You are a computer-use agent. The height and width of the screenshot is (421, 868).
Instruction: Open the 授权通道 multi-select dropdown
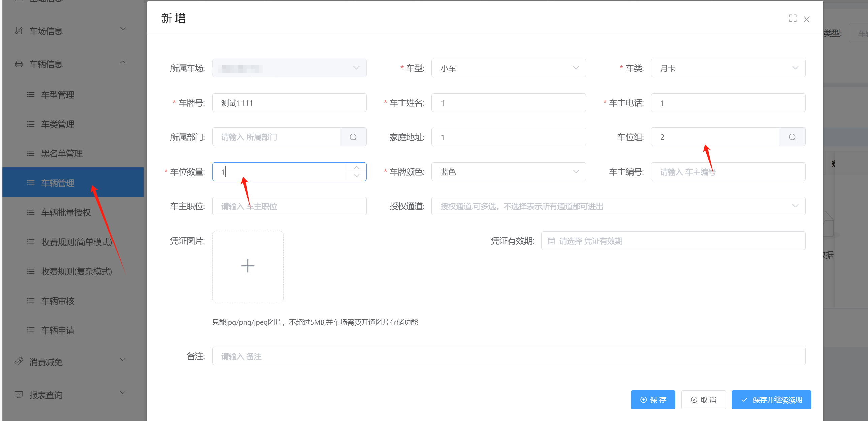[618, 206]
